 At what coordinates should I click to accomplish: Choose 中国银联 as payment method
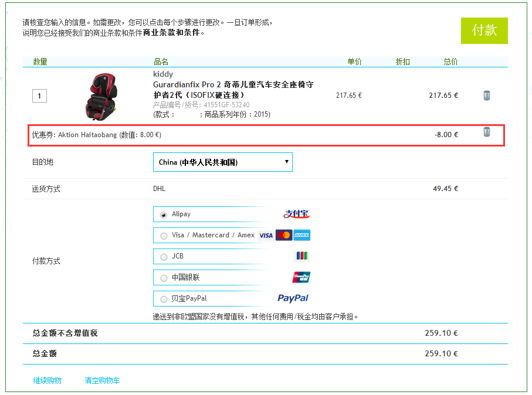(x=164, y=278)
